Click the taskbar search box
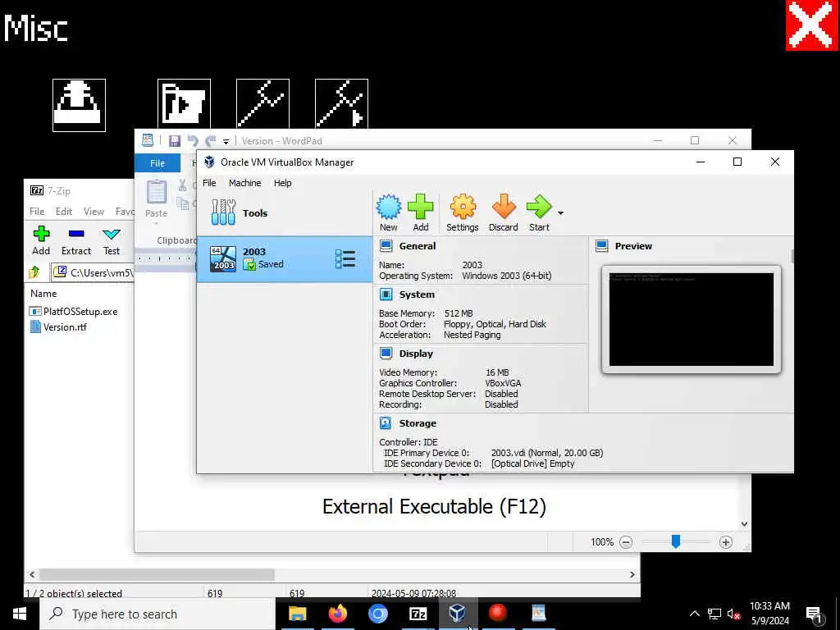The width and height of the screenshot is (840, 630). pos(157,614)
